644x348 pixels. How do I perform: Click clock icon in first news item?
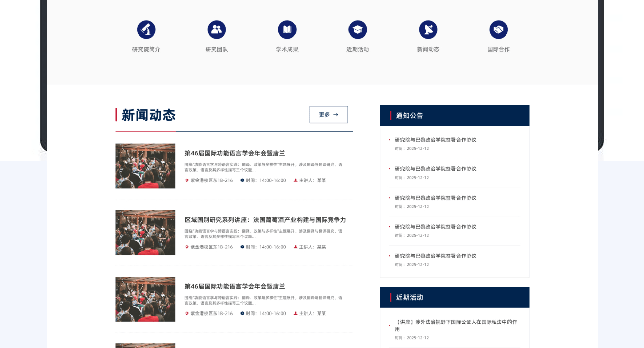click(x=242, y=180)
